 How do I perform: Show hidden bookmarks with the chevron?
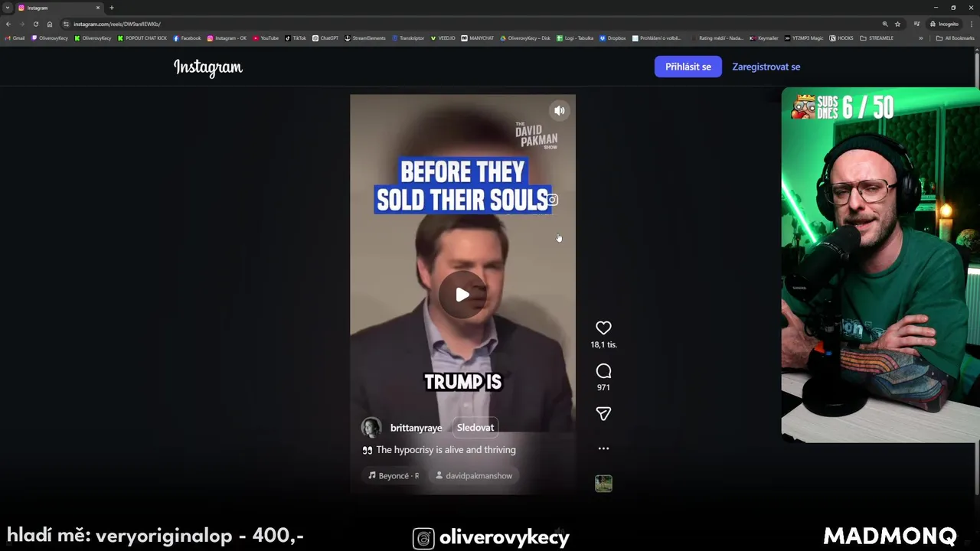(x=921, y=37)
